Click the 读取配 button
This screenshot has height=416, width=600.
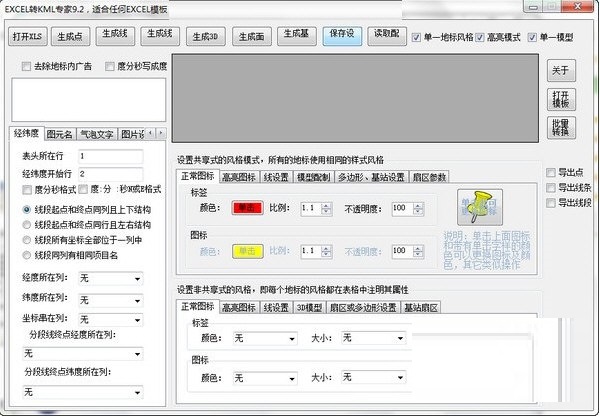[x=387, y=36]
